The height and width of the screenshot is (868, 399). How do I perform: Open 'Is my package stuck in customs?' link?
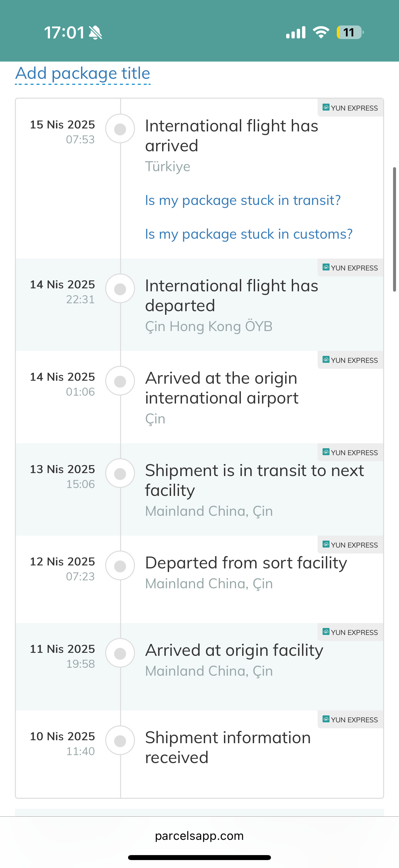(248, 234)
